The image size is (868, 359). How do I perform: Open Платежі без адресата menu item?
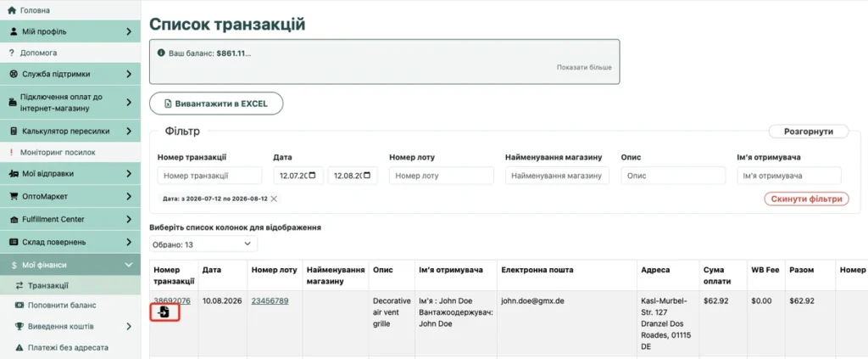(70, 347)
